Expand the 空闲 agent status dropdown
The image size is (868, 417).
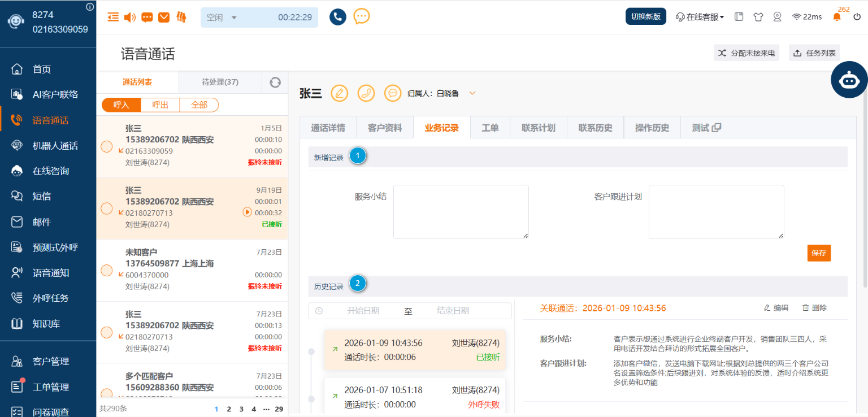pos(234,18)
